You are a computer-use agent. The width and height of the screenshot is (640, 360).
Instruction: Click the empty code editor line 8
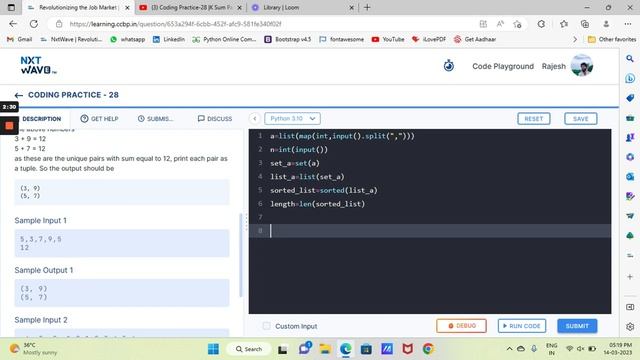click(x=430, y=231)
